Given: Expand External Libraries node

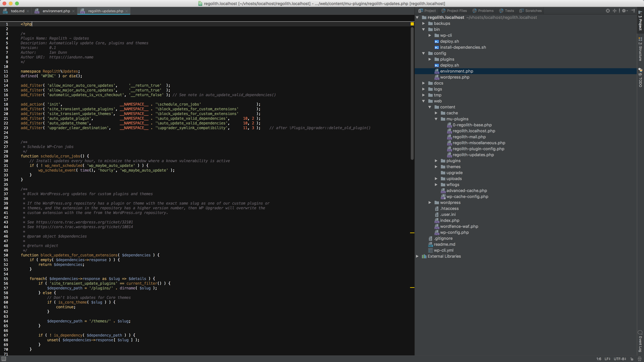Looking at the screenshot, I should [417, 256].
